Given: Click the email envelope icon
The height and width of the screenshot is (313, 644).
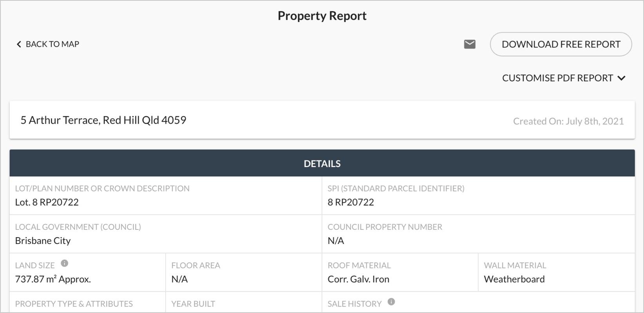Looking at the screenshot, I should [x=469, y=44].
